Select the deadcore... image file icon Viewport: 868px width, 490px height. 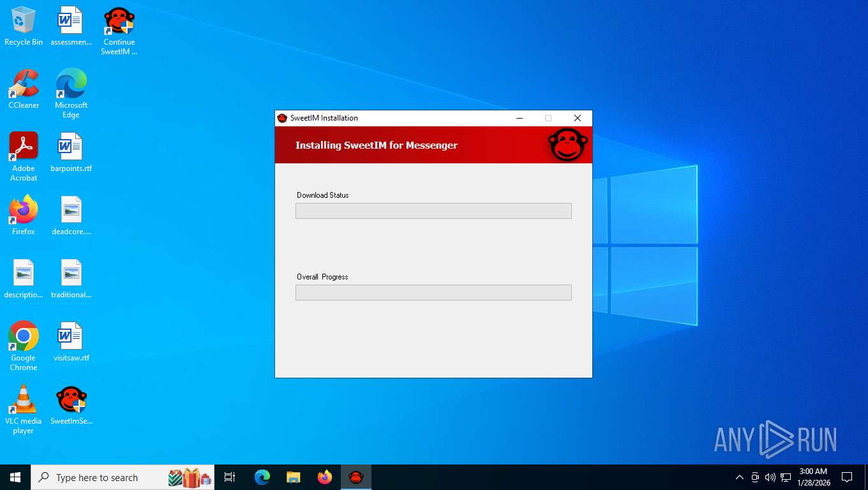click(x=71, y=216)
